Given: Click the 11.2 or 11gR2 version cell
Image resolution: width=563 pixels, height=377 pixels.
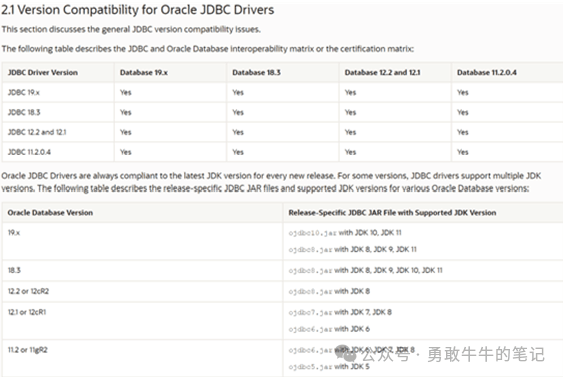Looking at the screenshot, I should point(28,350).
